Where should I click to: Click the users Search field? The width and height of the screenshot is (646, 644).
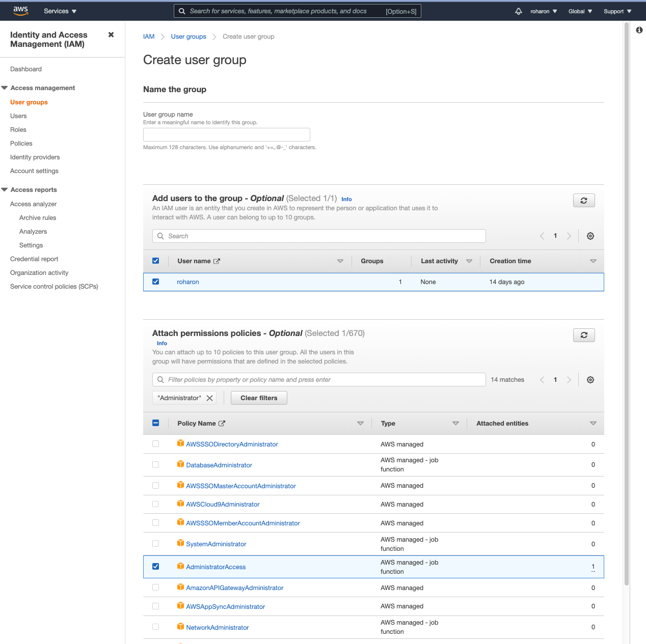pyautogui.click(x=319, y=236)
